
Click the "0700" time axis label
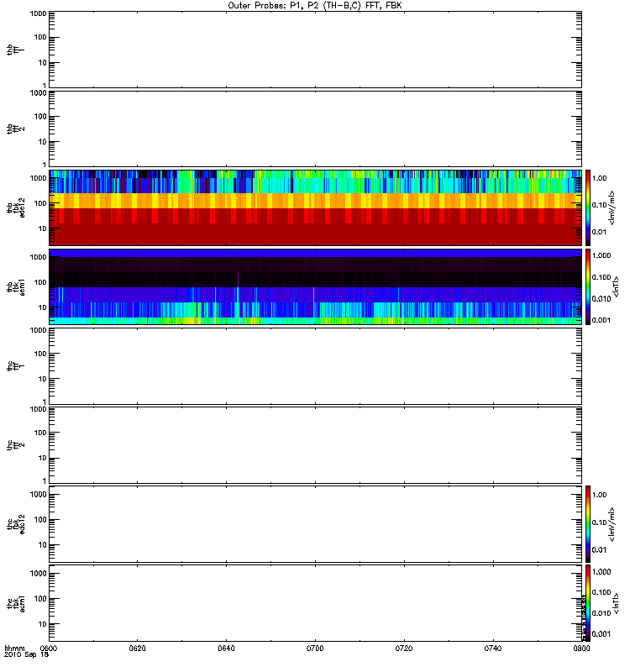coord(315,648)
